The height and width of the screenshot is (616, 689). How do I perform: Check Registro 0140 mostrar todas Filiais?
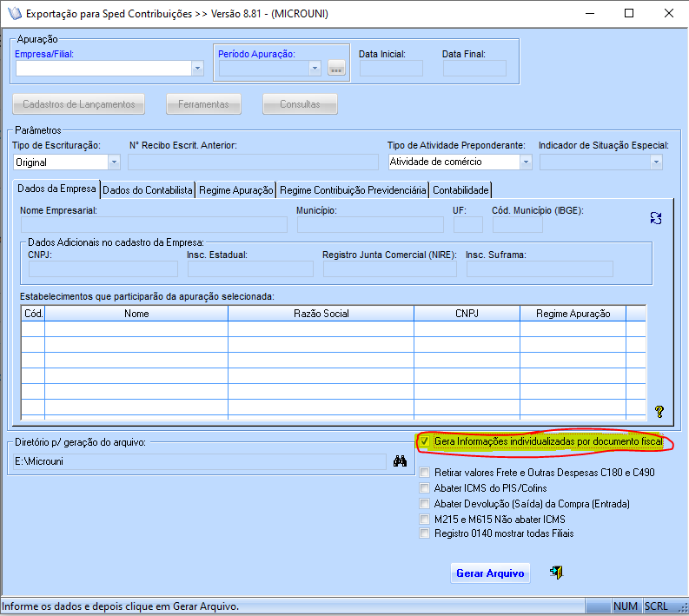424,533
